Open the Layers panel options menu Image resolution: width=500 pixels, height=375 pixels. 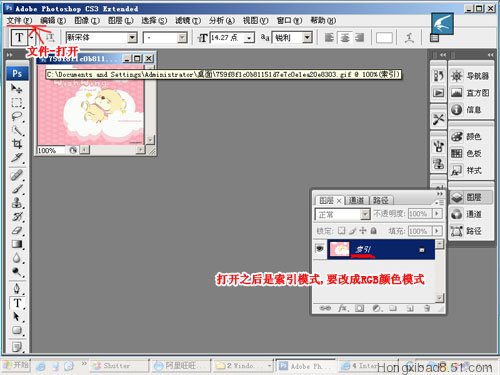[439, 202]
